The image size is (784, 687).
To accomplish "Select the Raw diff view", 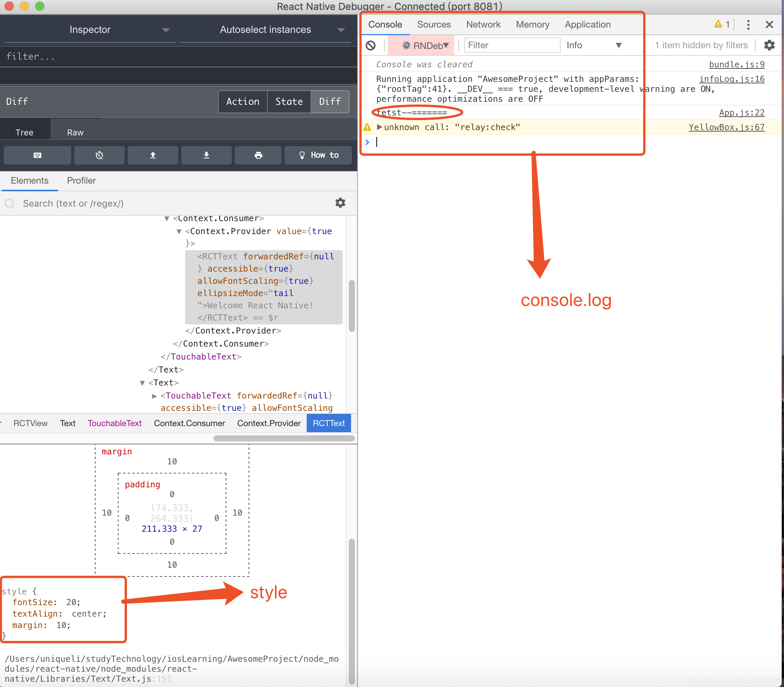I will click(x=75, y=132).
